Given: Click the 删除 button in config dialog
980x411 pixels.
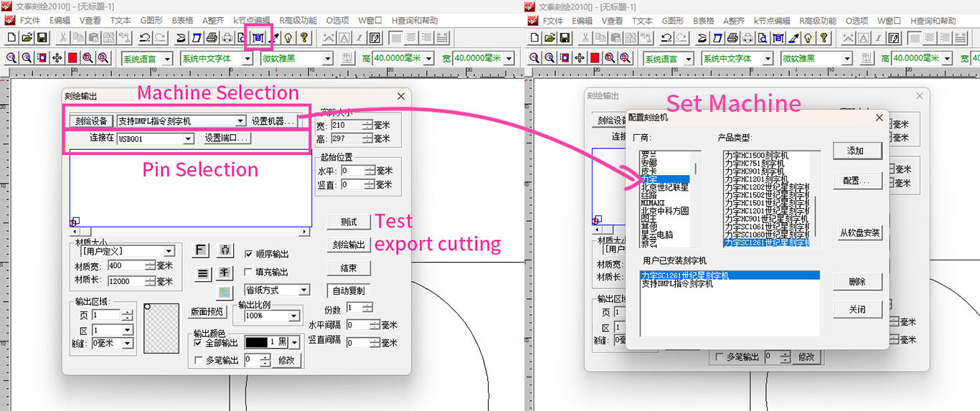Looking at the screenshot, I should point(857,282).
